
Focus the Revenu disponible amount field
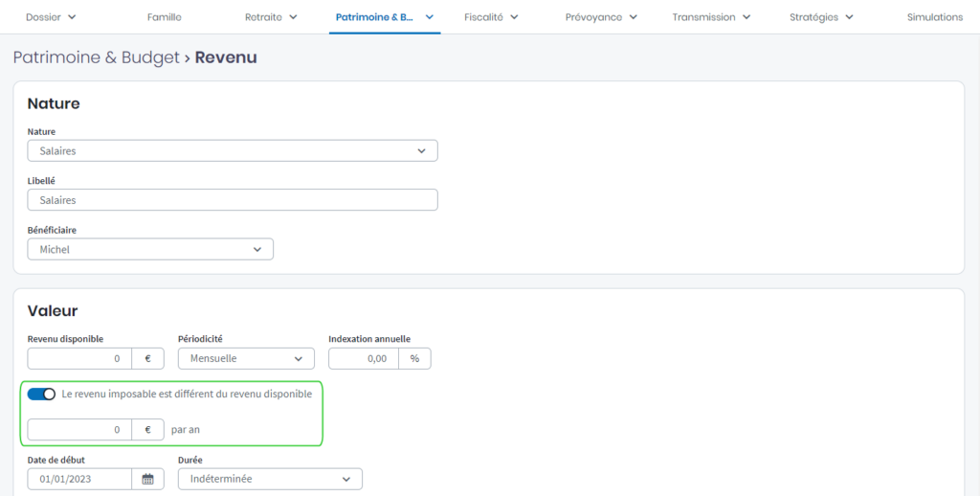coord(79,358)
